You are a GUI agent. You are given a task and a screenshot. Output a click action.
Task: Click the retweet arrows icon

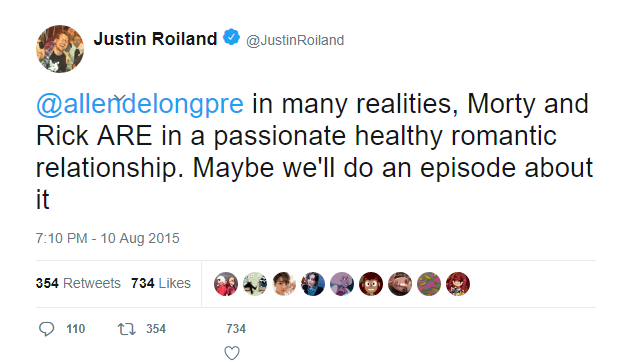[x=126, y=329]
